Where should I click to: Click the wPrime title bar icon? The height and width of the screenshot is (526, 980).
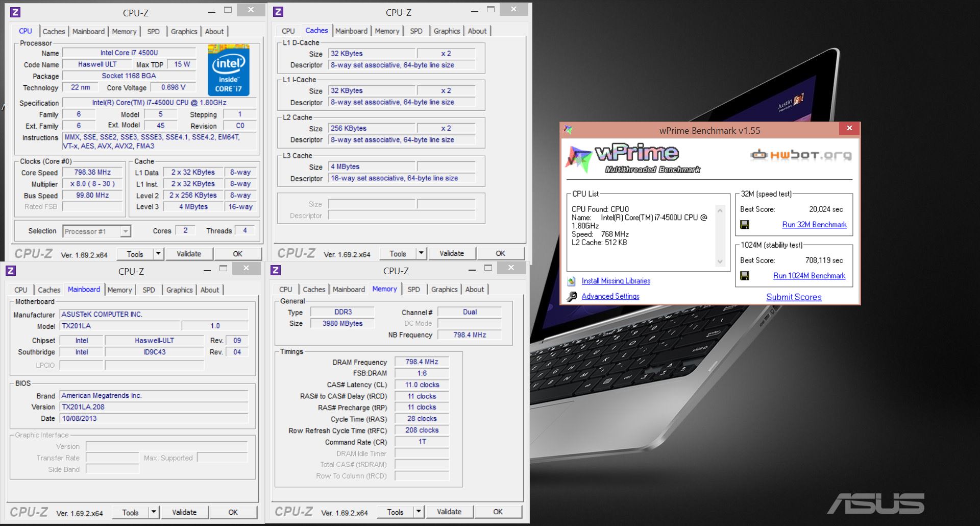pos(568,130)
